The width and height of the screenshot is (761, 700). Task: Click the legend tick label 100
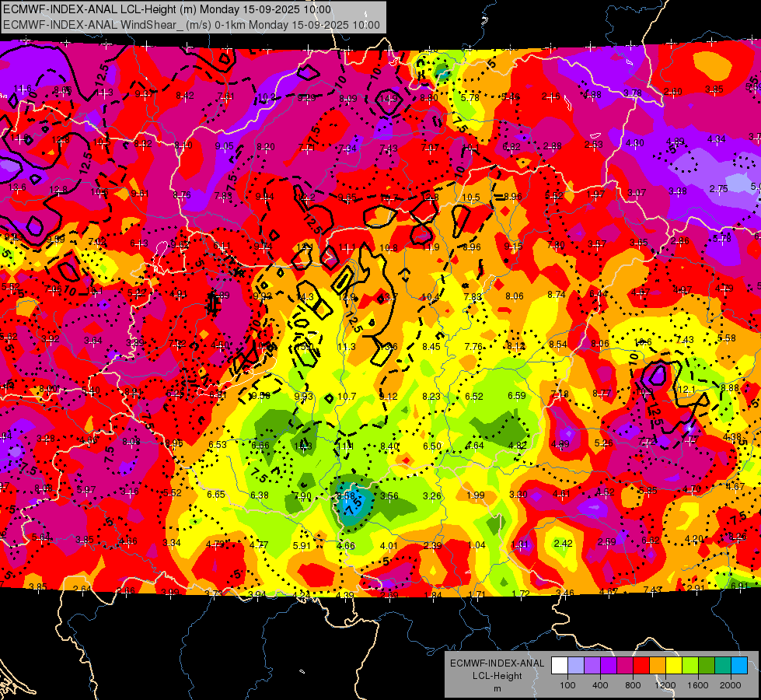(567, 685)
